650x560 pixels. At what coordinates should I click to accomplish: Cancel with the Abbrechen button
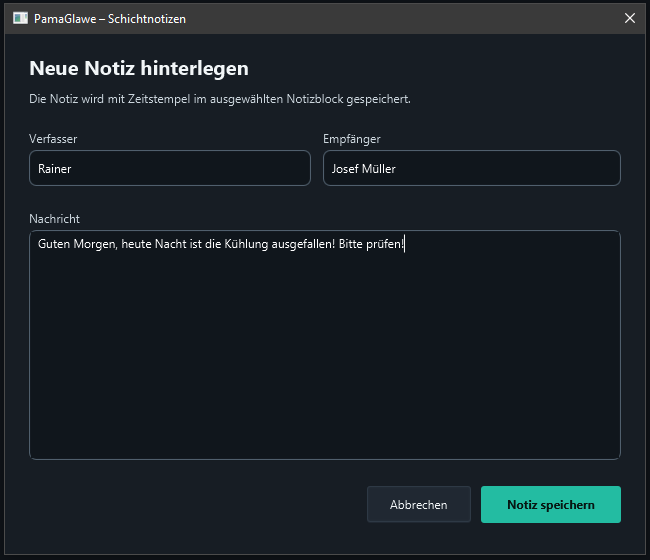pos(419,504)
